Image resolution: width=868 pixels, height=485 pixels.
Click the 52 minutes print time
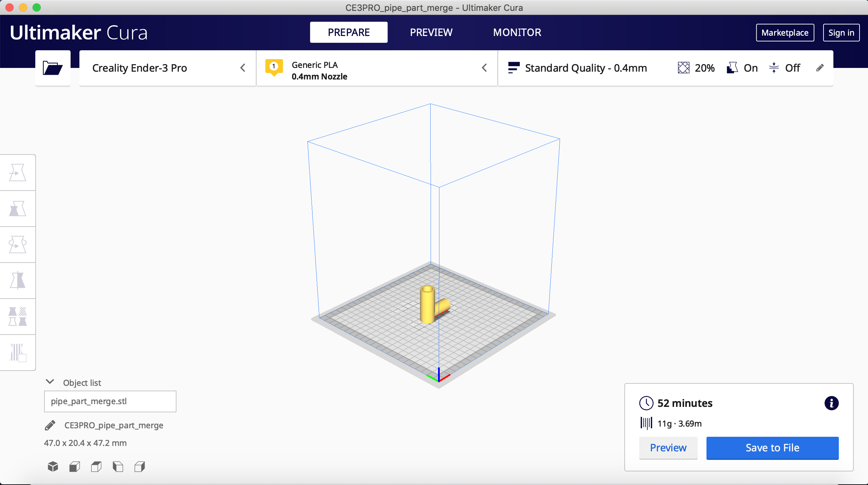pos(685,403)
